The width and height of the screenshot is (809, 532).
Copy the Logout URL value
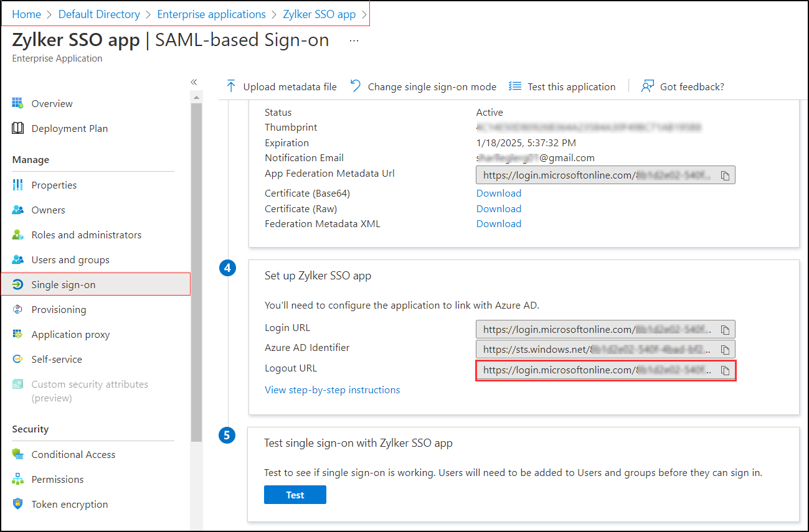(x=725, y=370)
